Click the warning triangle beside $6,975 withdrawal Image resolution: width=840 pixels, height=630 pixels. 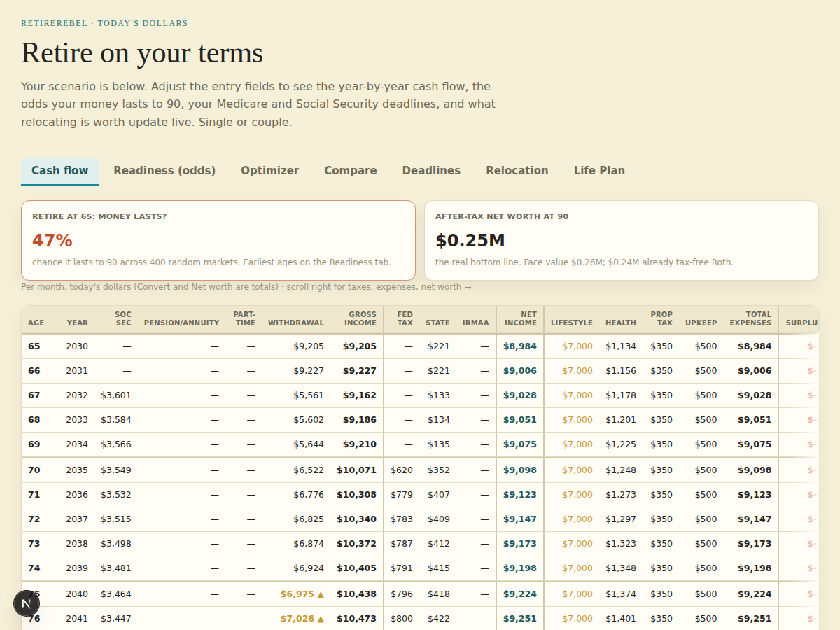pos(321,594)
